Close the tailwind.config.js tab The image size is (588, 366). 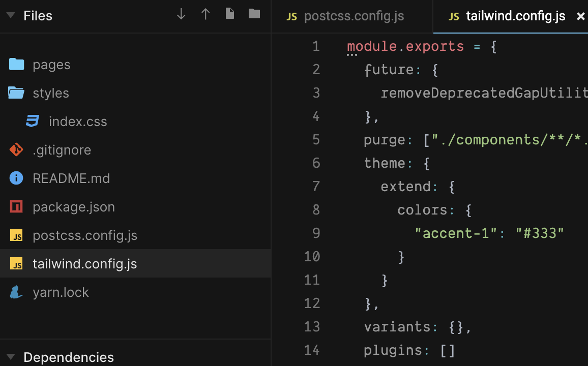(581, 16)
